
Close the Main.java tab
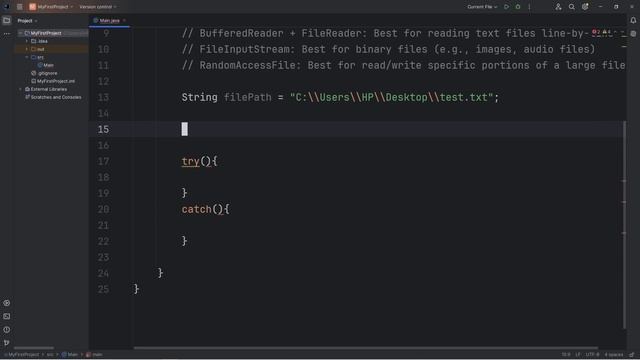(124, 20)
